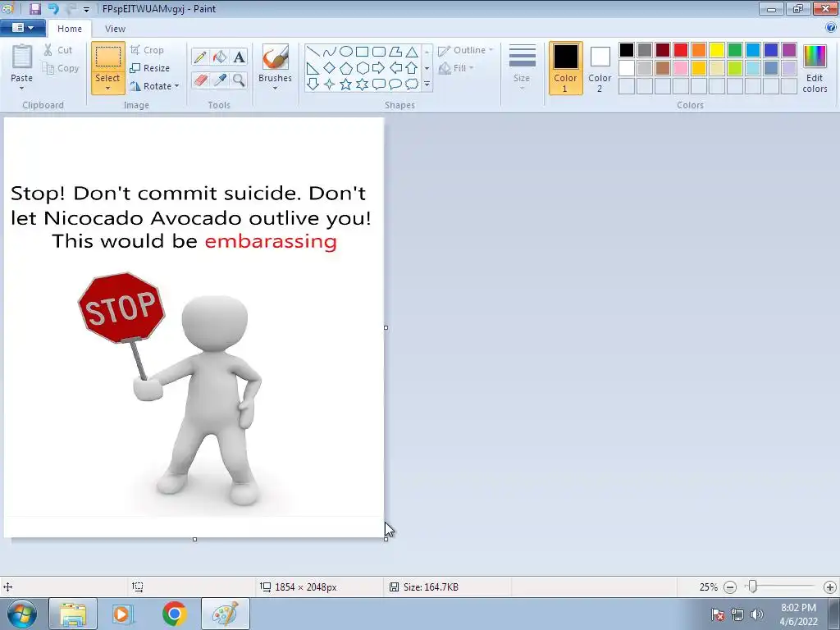Choose the Right arrow shape
Viewport: 840px width, 630px height.
(379, 68)
